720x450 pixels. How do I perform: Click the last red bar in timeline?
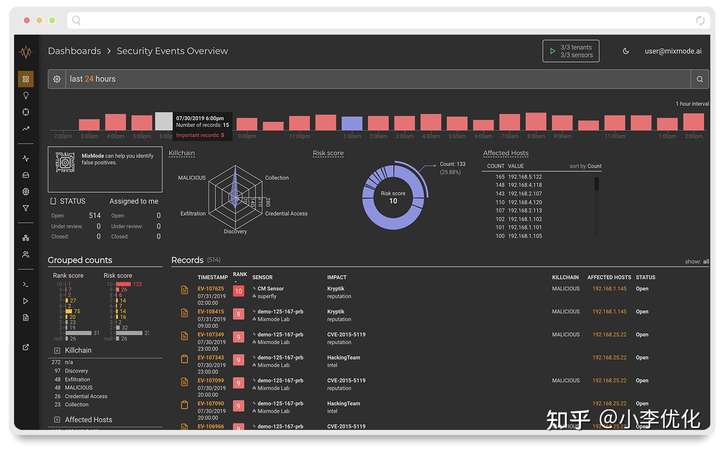(x=693, y=122)
